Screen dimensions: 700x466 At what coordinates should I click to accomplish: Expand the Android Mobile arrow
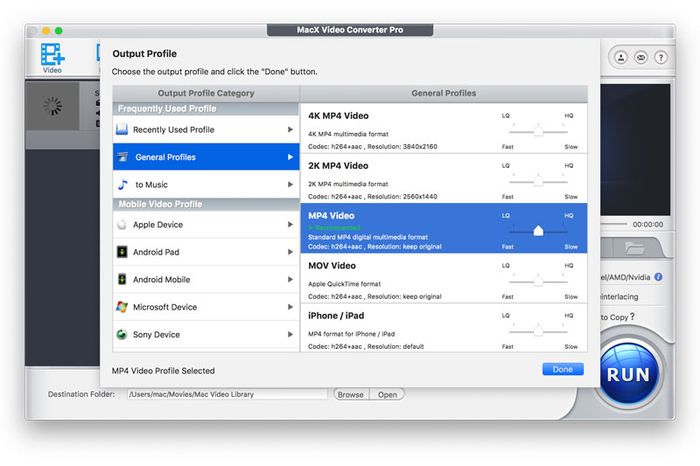tap(290, 279)
